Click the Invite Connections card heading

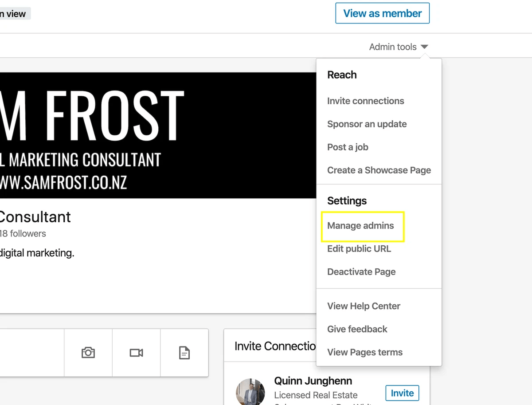coord(275,346)
